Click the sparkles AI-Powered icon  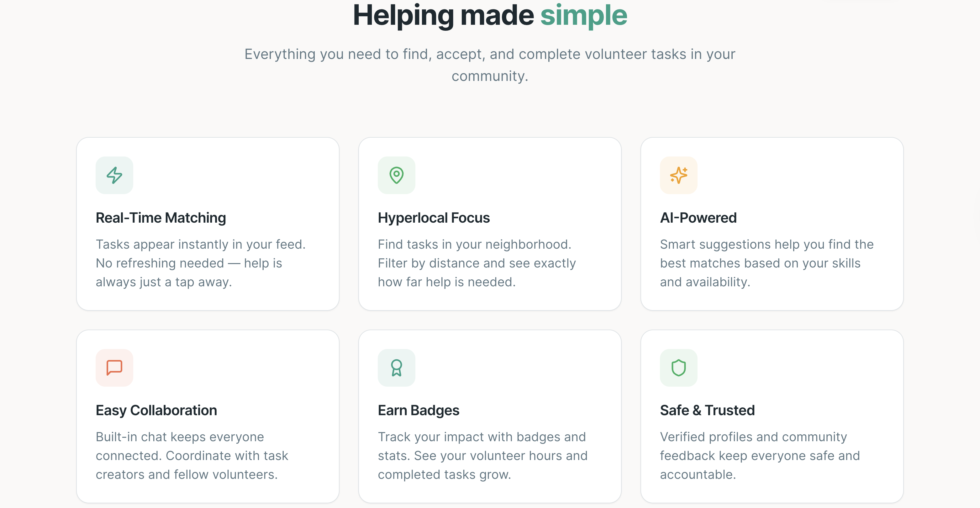coord(679,175)
